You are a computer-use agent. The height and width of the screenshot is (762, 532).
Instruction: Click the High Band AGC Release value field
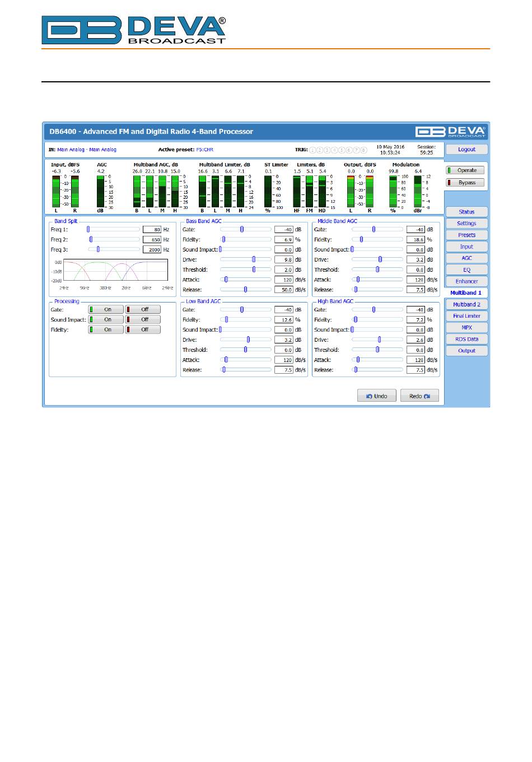tap(416, 370)
